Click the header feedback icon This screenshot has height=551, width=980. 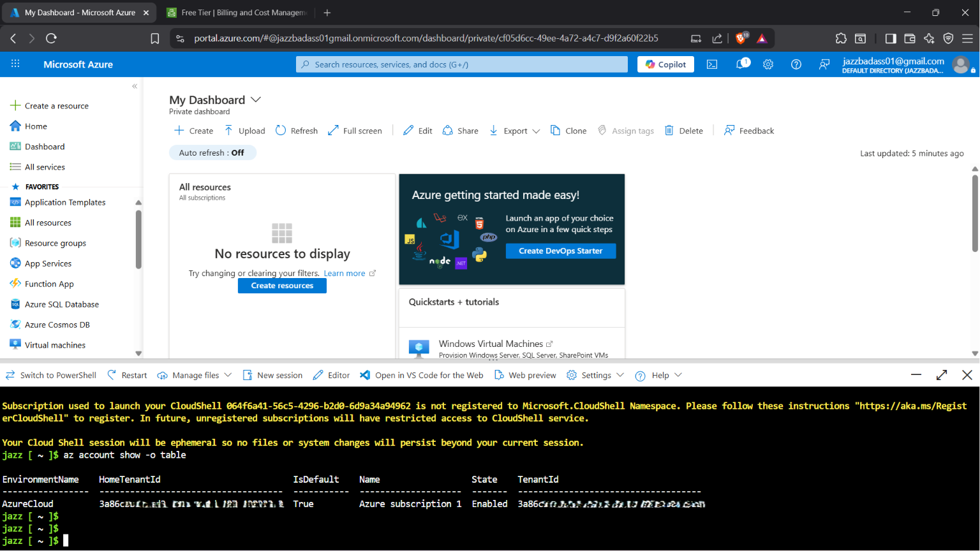coord(824,64)
